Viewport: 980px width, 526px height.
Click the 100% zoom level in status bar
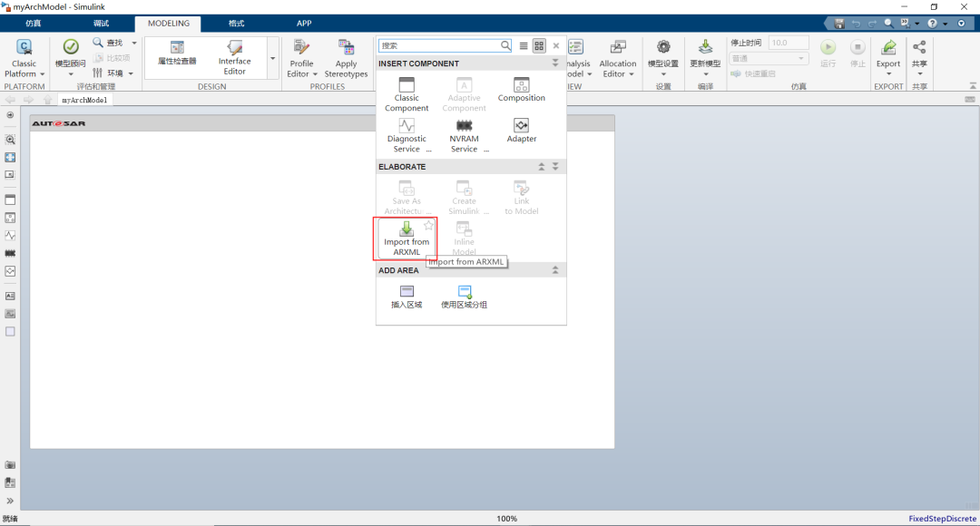coord(506,519)
